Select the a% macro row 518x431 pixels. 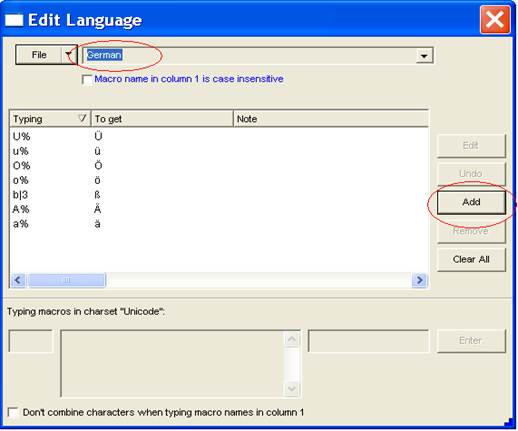(219, 224)
